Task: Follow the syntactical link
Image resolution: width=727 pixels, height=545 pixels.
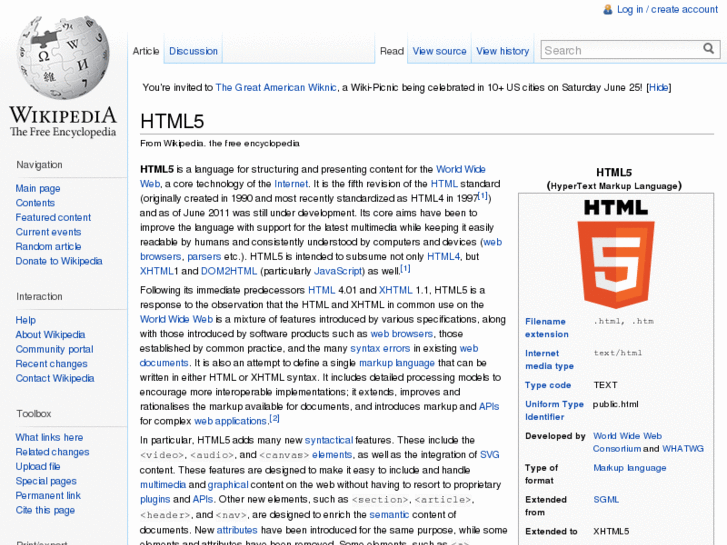Action: pos(329,440)
